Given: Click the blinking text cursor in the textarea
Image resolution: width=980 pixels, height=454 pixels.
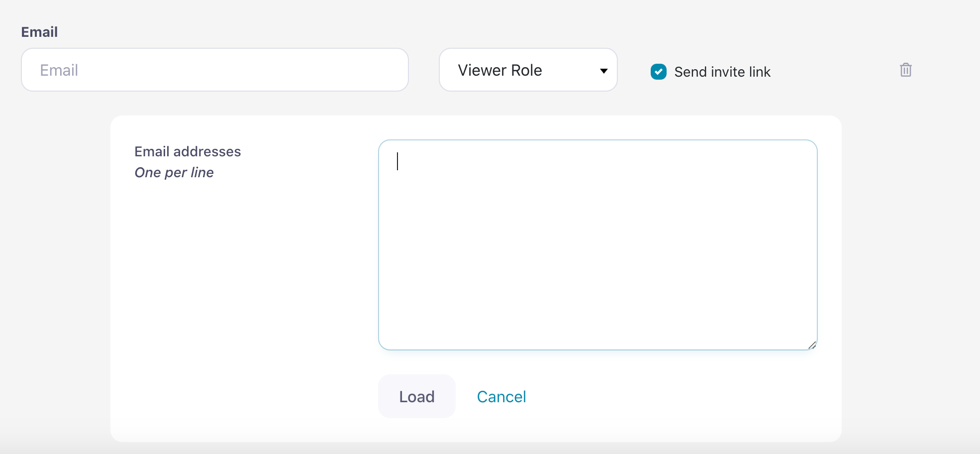Looking at the screenshot, I should pos(397,161).
